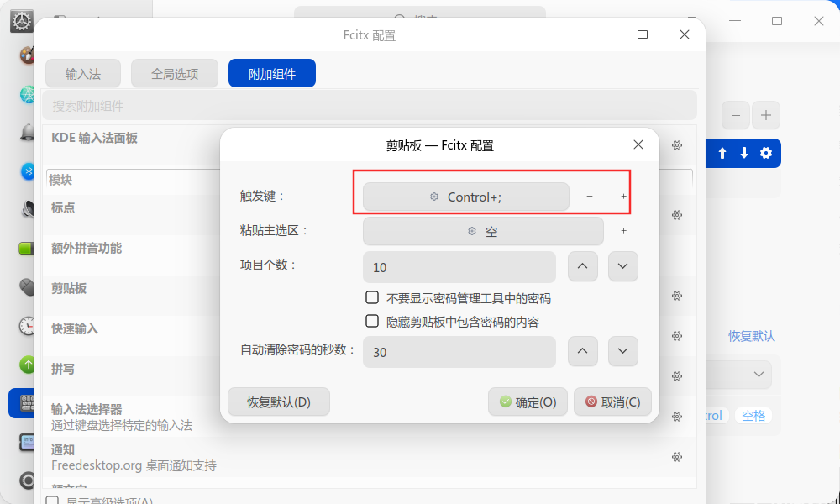Image resolution: width=840 pixels, height=504 pixels.
Task: Click the minus button in the background settings window
Action: [x=736, y=115]
